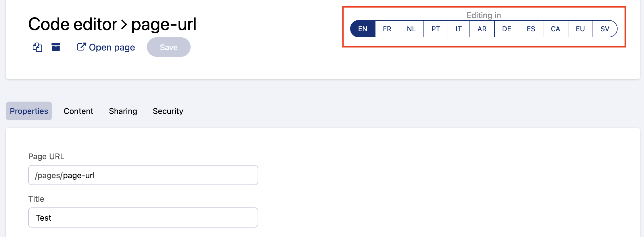Go to the Security tab

click(x=168, y=111)
